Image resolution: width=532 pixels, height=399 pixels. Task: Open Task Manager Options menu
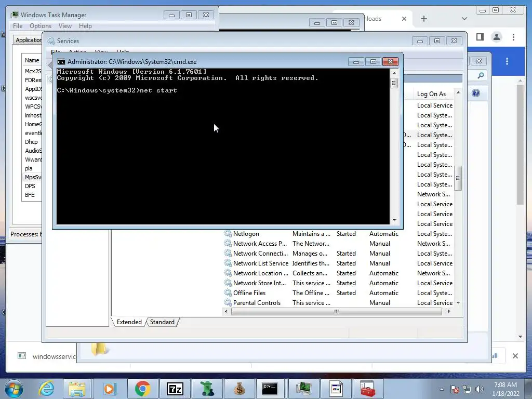[41, 26]
